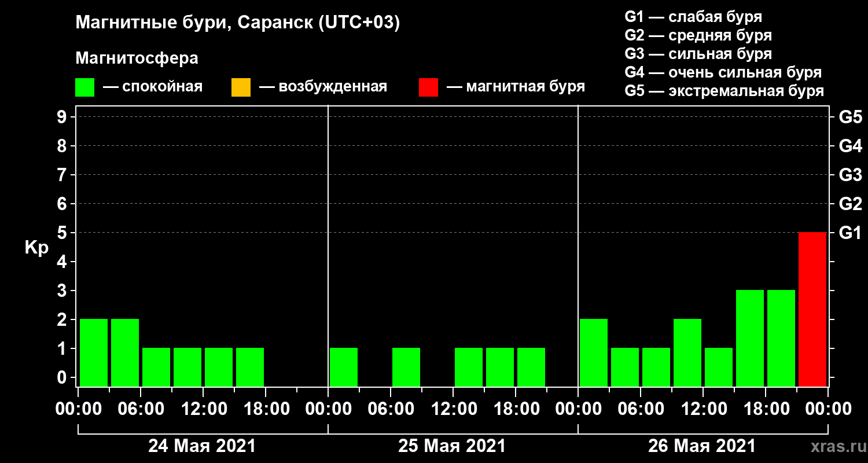The height and width of the screenshot is (463, 868).
Task: Click 'G2 — средняя буря' legend line
Action: click(698, 35)
